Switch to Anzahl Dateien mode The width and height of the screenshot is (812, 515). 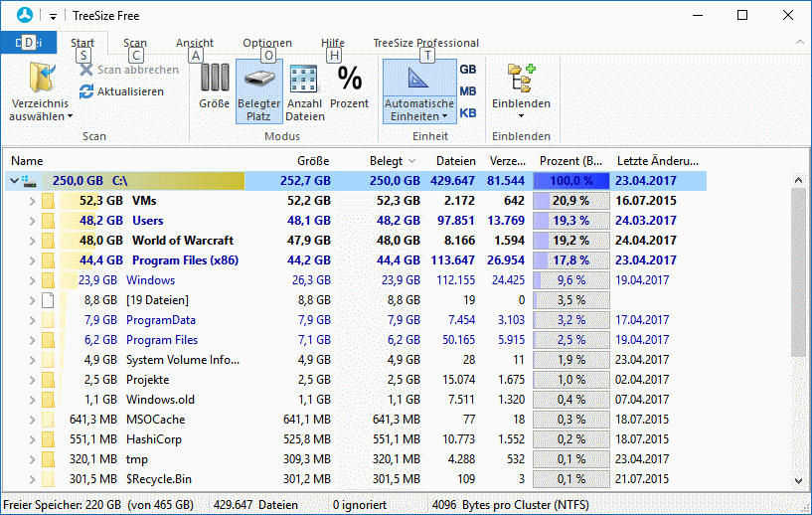pyautogui.click(x=304, y=91)
